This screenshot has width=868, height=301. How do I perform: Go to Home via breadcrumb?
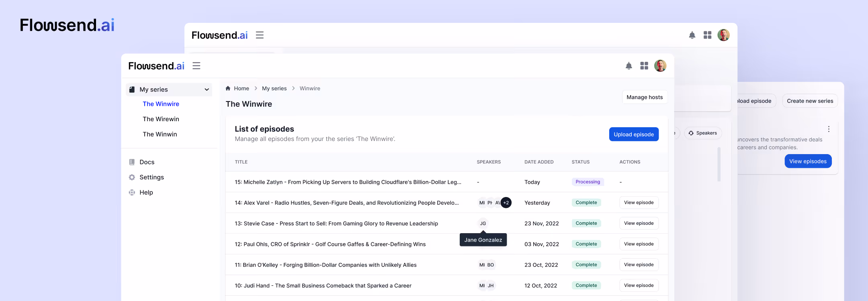tap(242, 88)
